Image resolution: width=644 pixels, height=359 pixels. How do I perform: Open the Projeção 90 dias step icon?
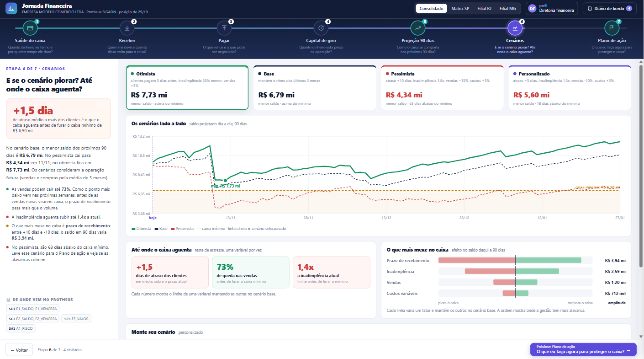click(418, 28)
